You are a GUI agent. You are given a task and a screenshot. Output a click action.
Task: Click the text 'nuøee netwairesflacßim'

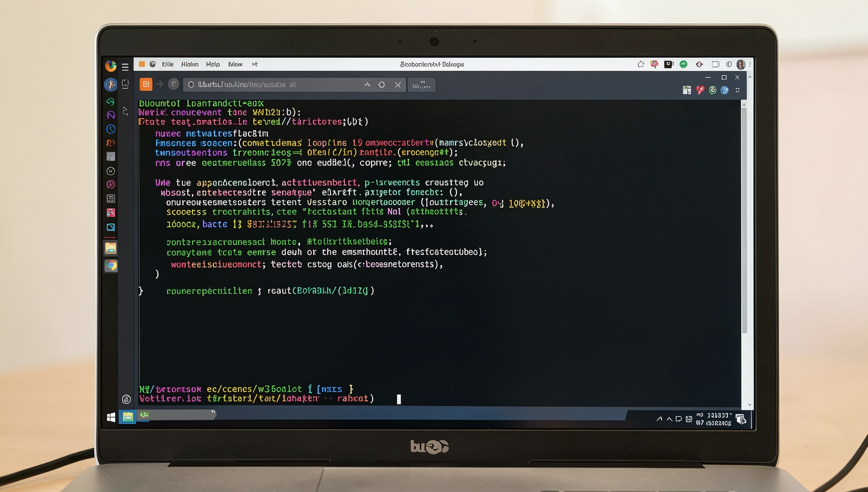(x=212, y=134)
